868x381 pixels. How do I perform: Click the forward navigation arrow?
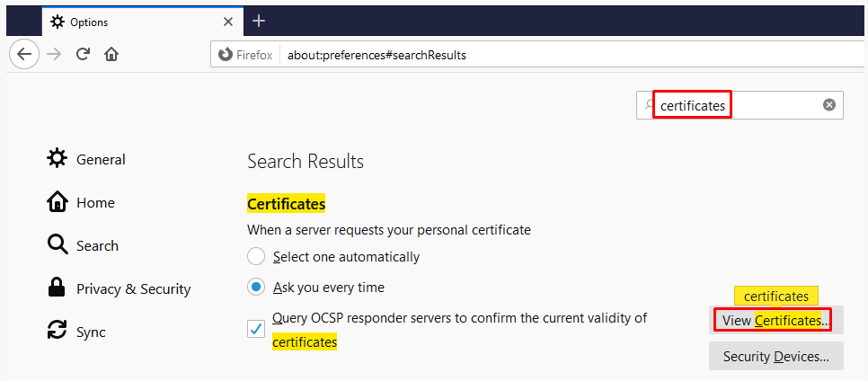click(x=54, y=54)
